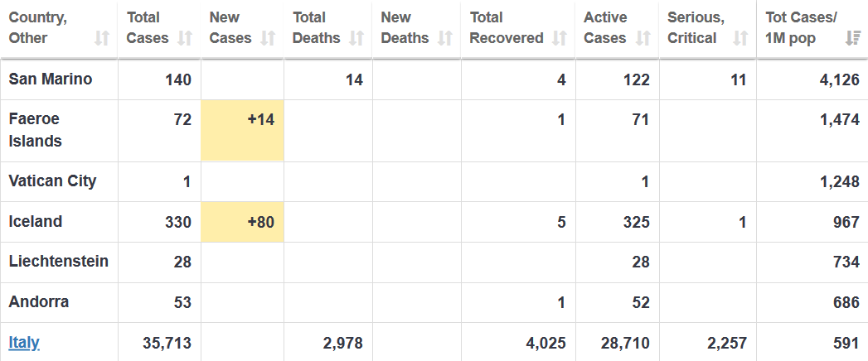Click San Marino's 4,126 cases per million

click(x=840, y=79)
